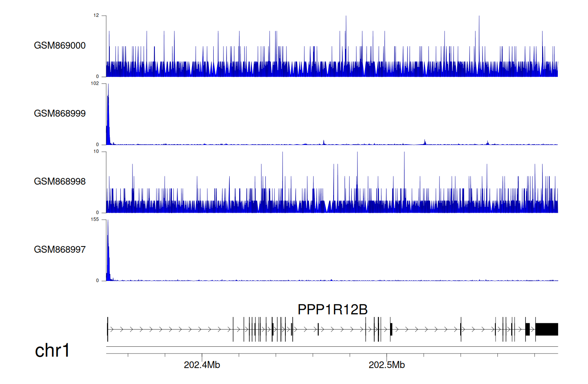
Task: Select the GSM868997 track label
Action: 60,250
